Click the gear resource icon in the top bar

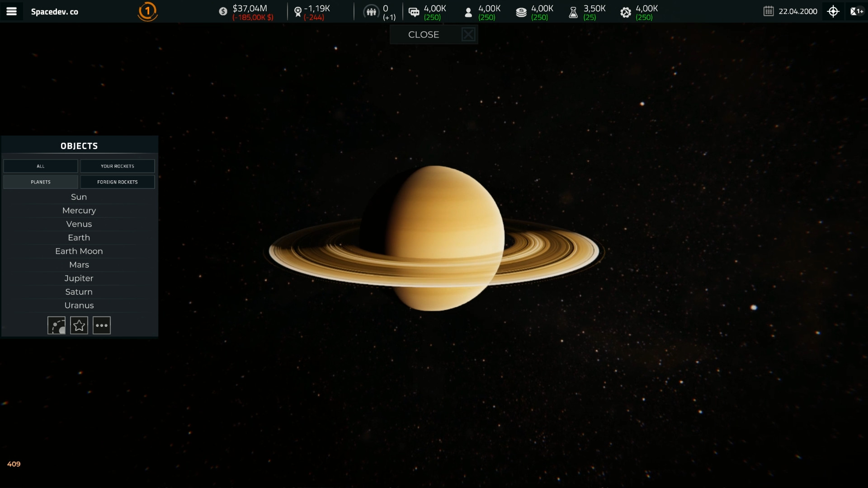[x=625, y=12]
